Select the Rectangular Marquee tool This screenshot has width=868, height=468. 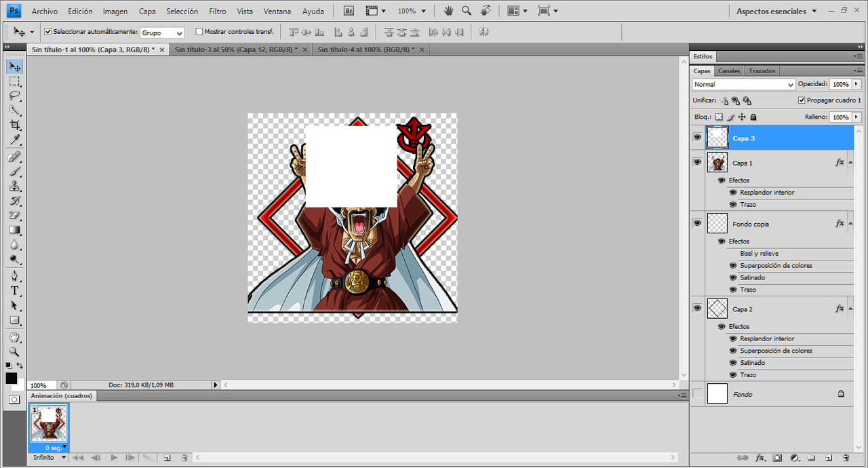point(14,81)
